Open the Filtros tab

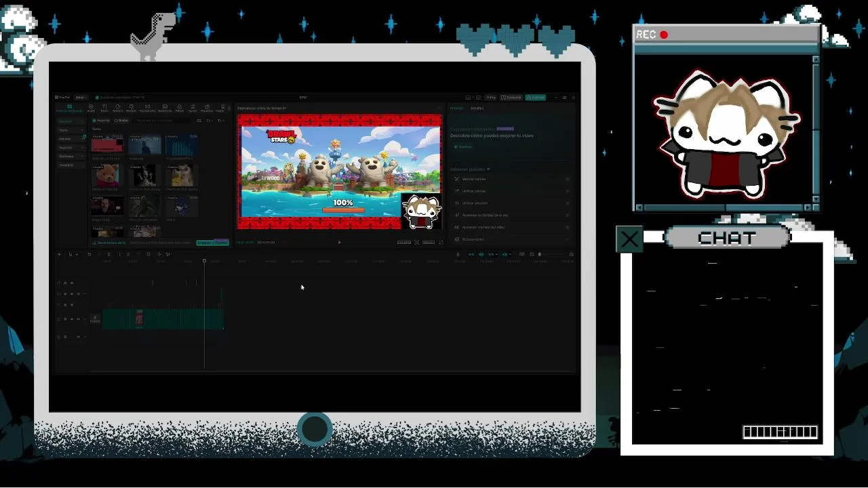tap(180, 108)
